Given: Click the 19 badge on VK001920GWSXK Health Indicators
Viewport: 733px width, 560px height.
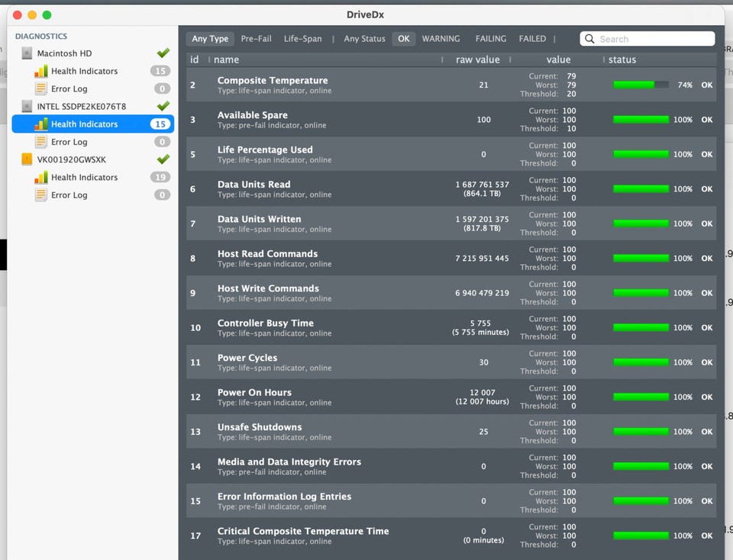Looking at the screenshot, I should 160,178.
